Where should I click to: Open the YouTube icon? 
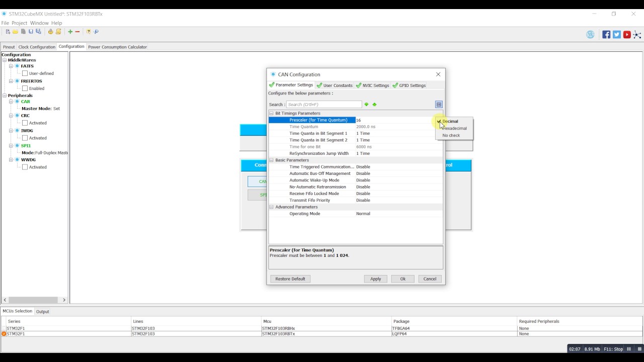point(627,35)
